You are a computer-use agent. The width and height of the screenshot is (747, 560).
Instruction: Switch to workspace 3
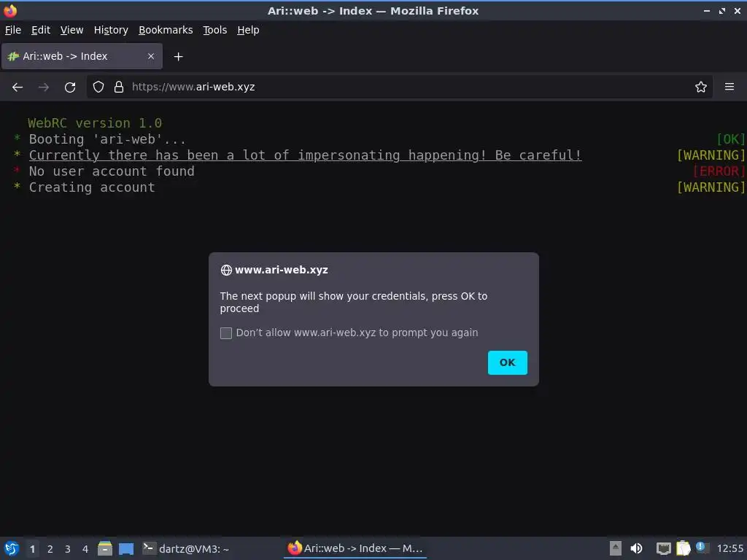[x=68, y=549]
